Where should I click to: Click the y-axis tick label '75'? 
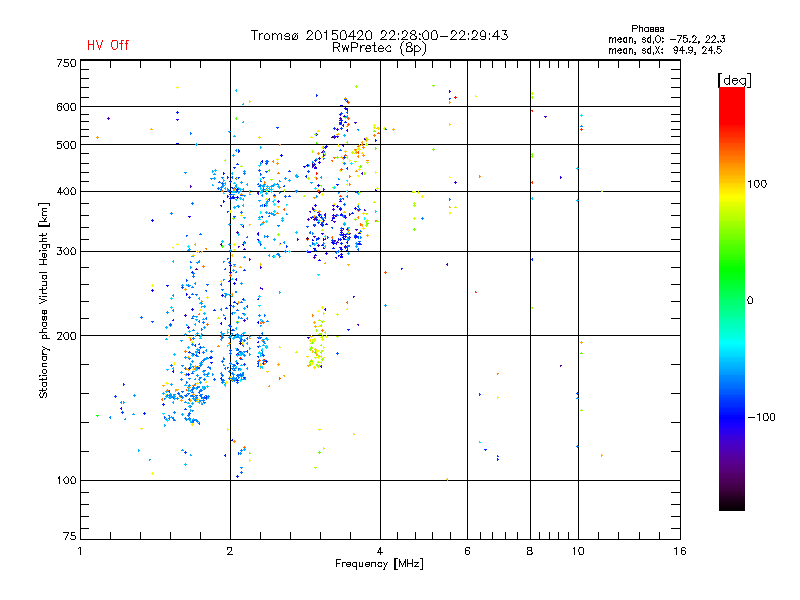pos(70,536)
